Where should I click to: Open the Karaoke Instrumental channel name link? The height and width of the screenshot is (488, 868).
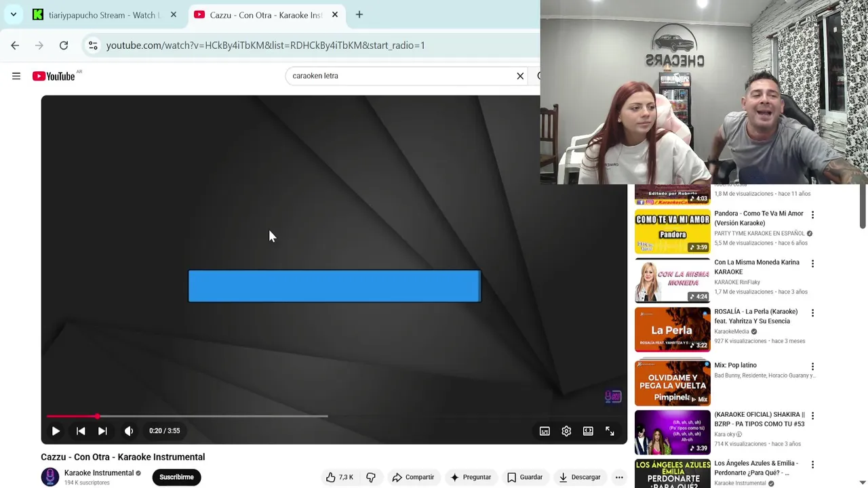pyautogui.click(x=99, y=473)
